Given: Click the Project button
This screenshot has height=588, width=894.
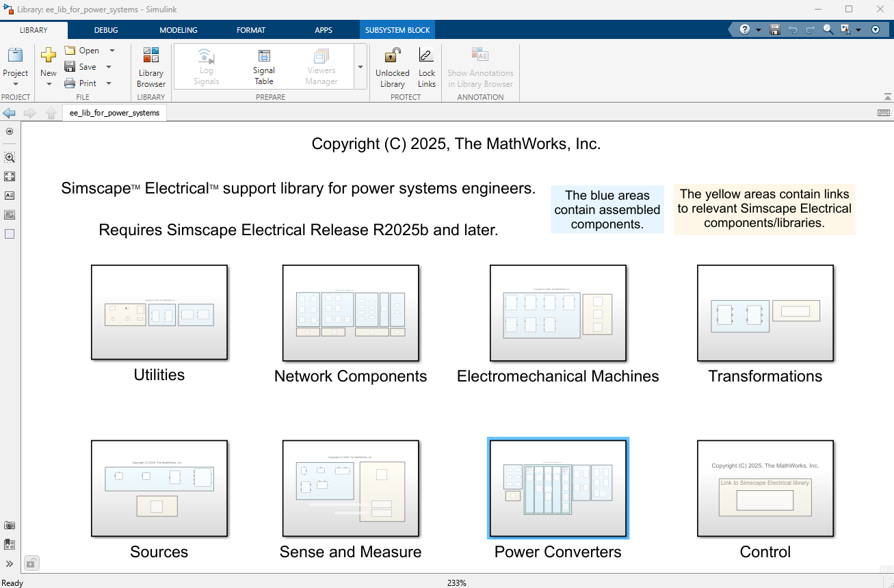Looking at the screenshot, I should coord(15,67).
